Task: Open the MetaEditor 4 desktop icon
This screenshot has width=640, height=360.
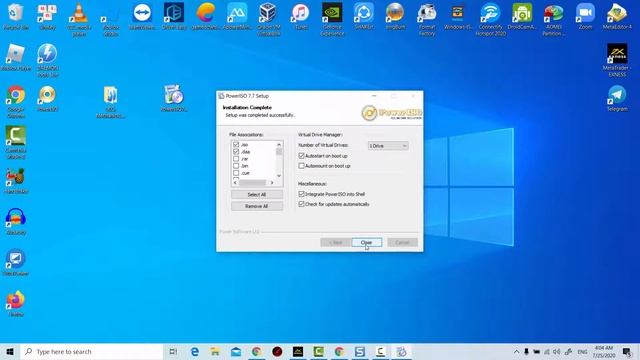Action: [617, 16]
